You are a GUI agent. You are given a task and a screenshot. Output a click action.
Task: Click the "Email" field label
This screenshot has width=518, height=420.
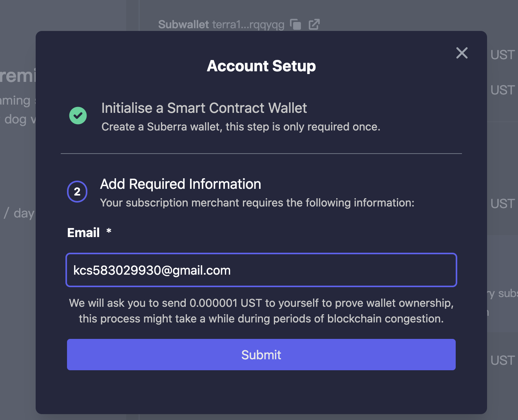coord(83,233)
